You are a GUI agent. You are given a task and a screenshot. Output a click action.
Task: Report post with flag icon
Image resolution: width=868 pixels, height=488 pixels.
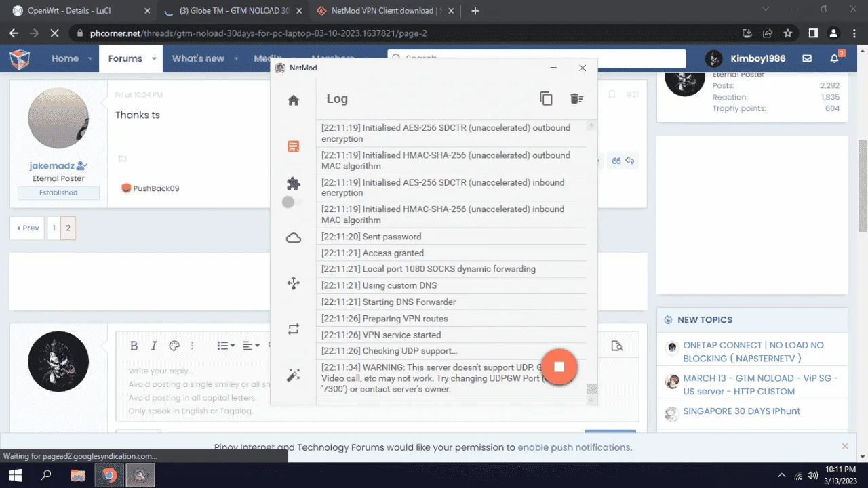[123, 159]
